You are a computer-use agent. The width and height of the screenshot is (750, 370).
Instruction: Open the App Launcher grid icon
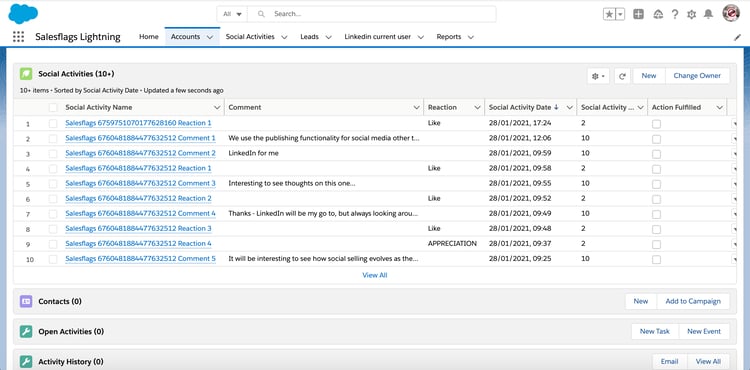(x=18, y=37)
